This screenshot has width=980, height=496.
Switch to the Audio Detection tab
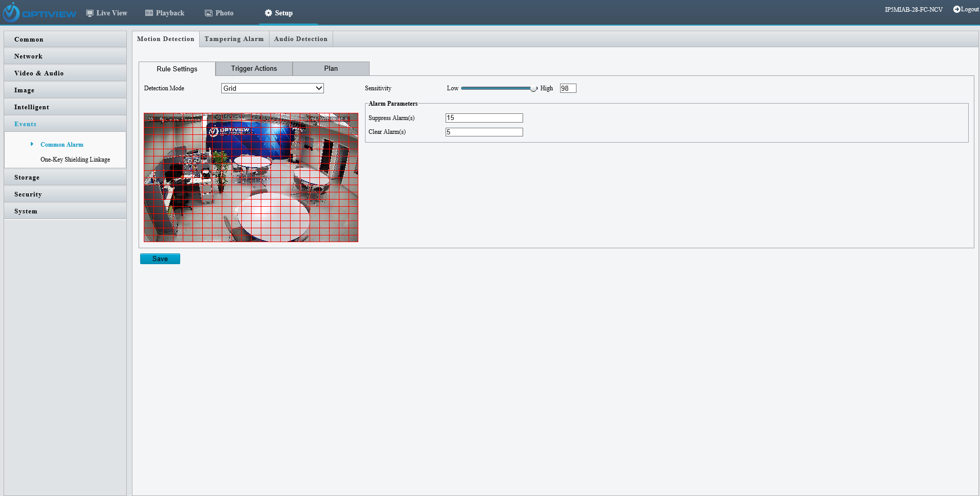pos(300,39)
